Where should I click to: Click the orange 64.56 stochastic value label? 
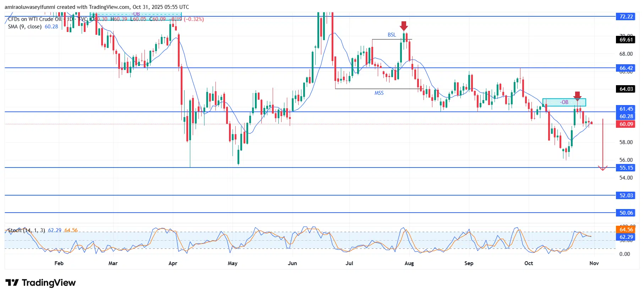point(626,230)
